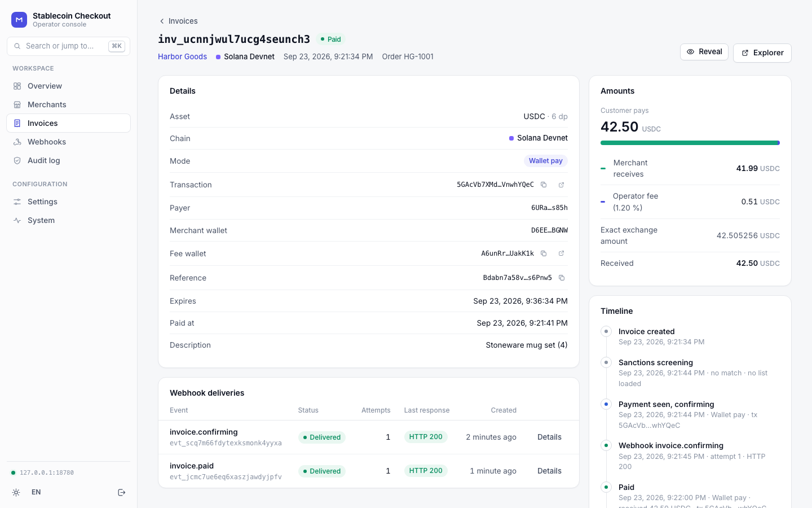Click the Order HG-1001 text
The width and height of the screenshot is (812, 508).
coord(408,56)
